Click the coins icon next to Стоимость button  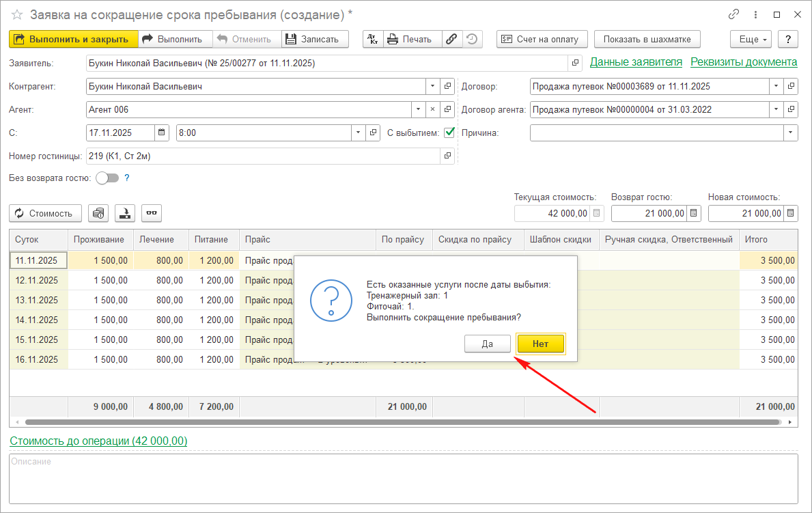point(99,213)
